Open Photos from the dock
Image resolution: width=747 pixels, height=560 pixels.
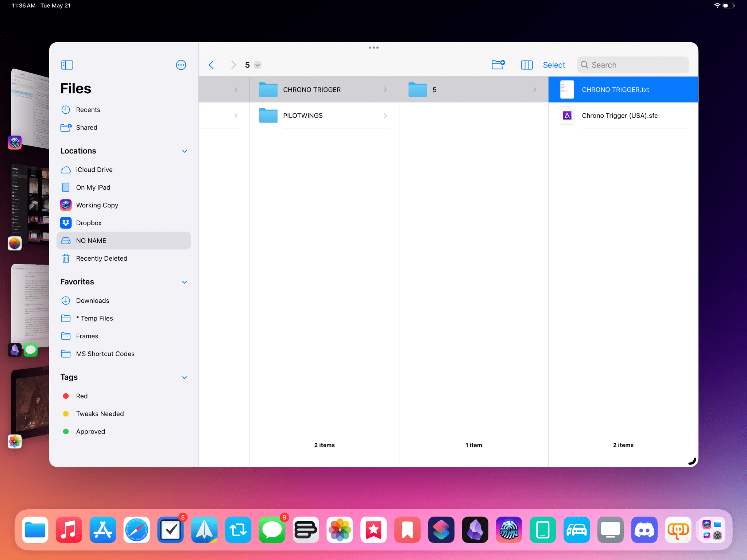(x=340, y=530)
